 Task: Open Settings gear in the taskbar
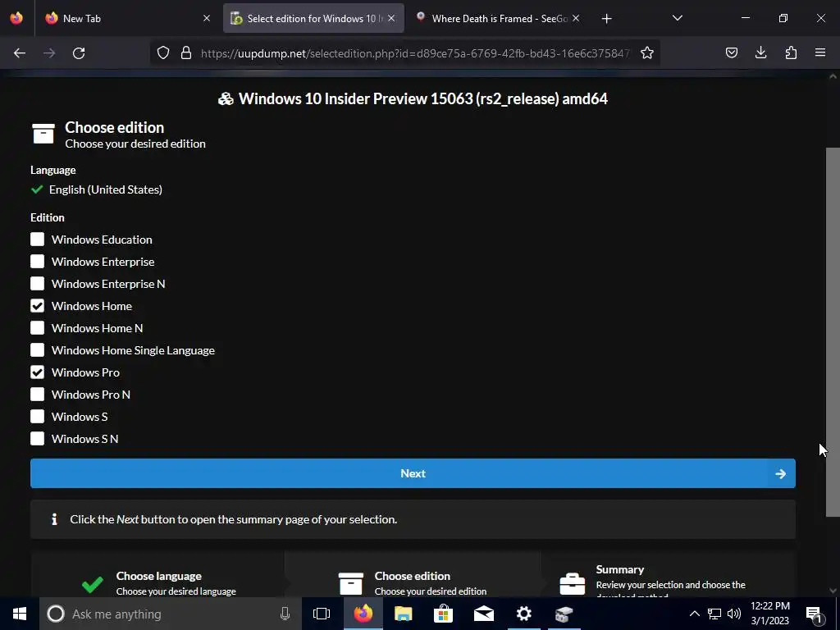[524, 614]
